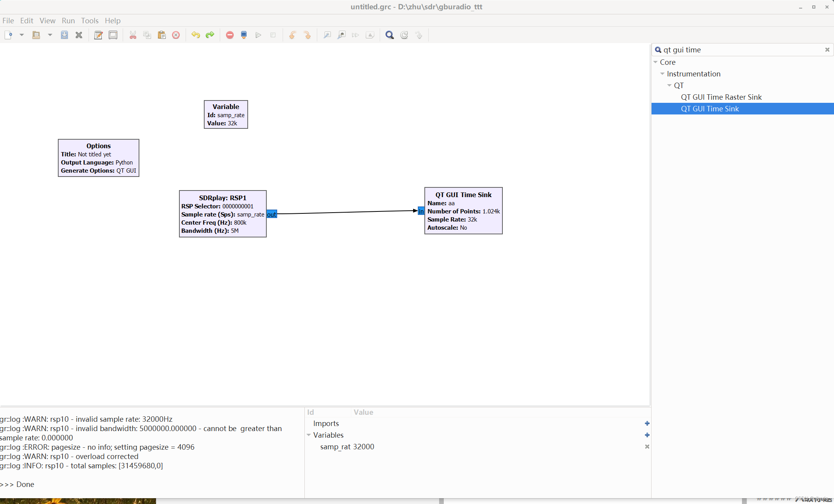Open the Tools menu
The height and width of the screenshot is (504, 834).
point(90,21)
